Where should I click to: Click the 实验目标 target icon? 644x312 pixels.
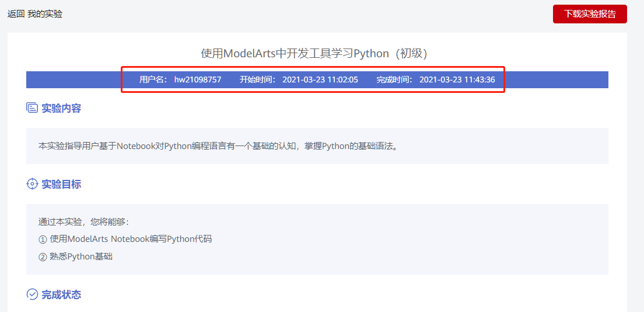point(32,184)
